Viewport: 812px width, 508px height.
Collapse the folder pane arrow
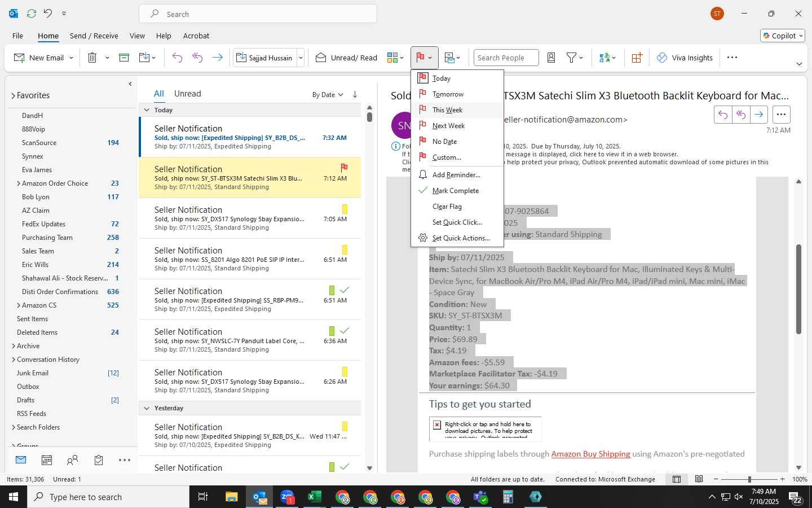pyautogui.click(x=130, y=84)
